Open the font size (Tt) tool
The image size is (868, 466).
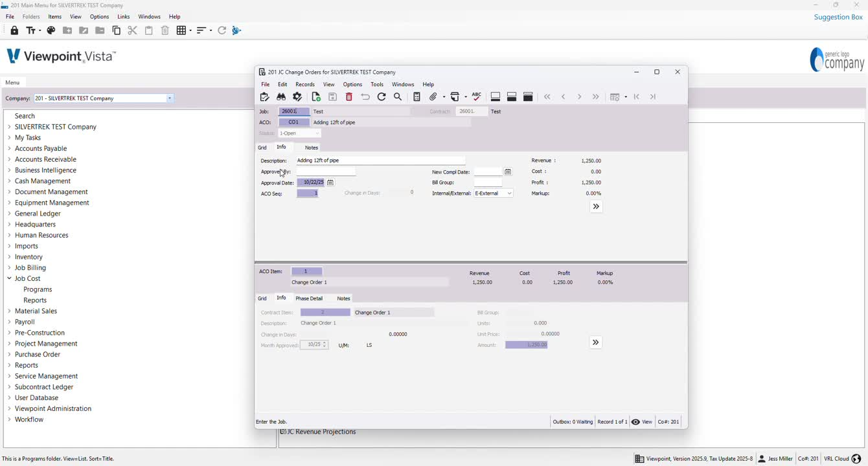tap(33, 30)
